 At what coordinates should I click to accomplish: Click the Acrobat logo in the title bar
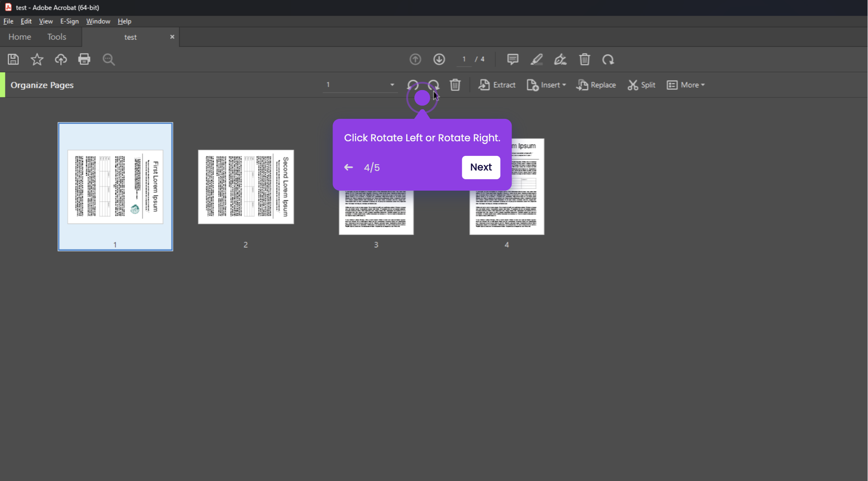pyautogui.click(x=8, y=7)
